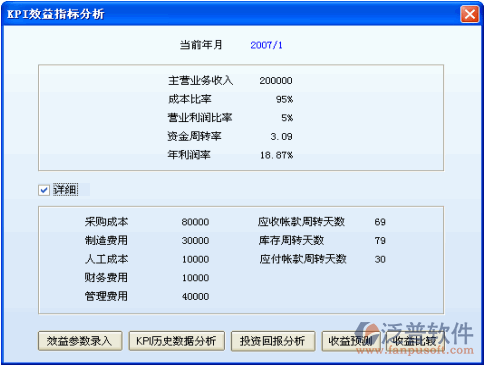Click the 营业利润比率 label
The image size is (484, 366).
click(200, 118)
